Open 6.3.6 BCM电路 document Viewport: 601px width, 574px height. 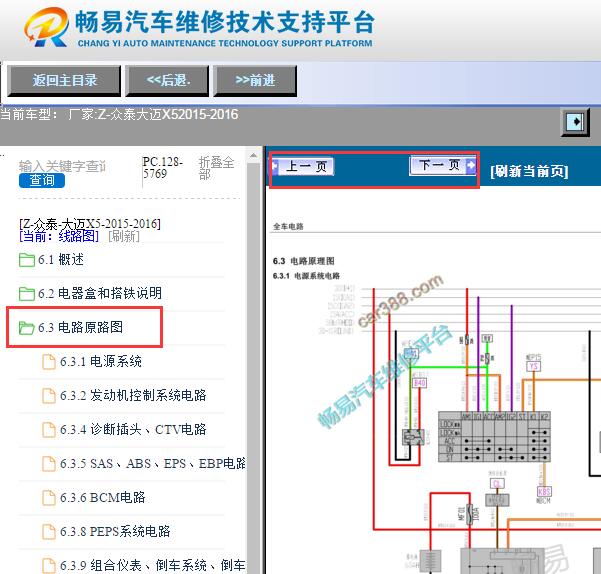[102, 498]
